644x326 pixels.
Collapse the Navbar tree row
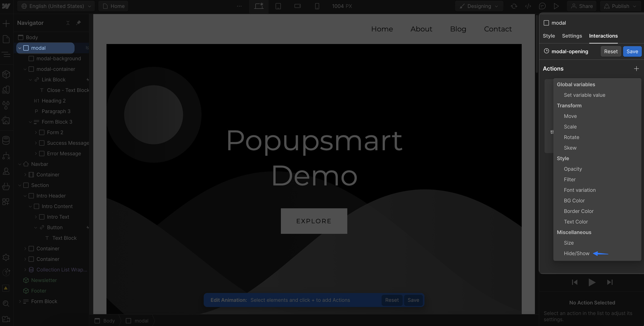pyautogui.click(x=20, y=164)
